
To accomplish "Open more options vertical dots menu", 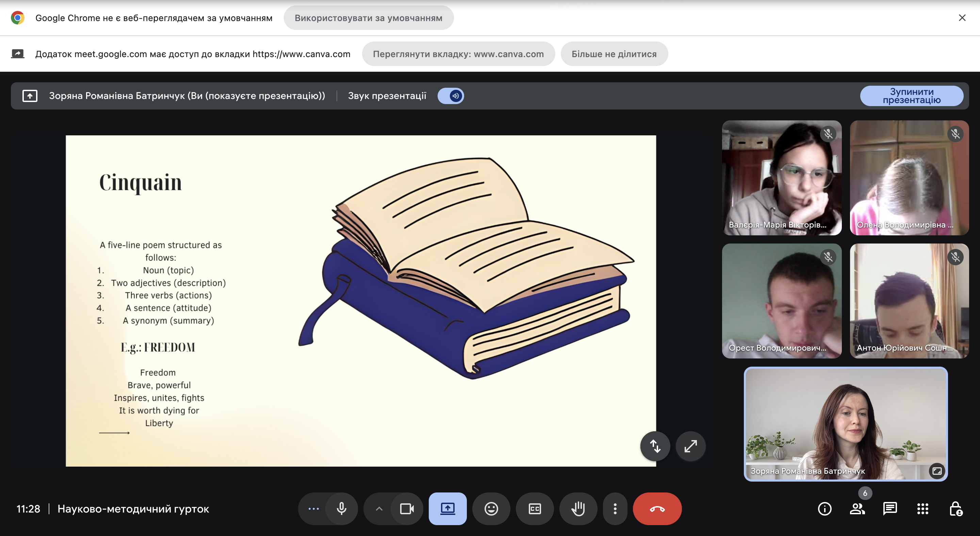I will (x=615, y=509).
